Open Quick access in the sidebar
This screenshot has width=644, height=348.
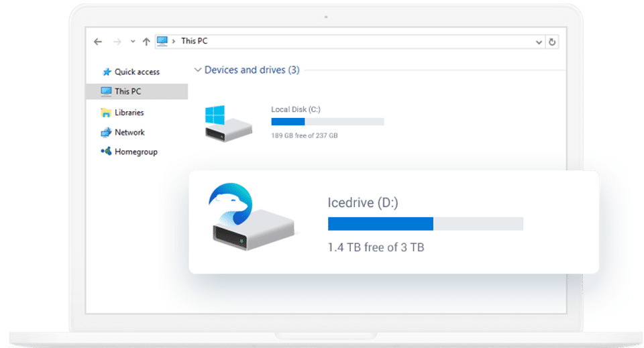coord(137,72)
